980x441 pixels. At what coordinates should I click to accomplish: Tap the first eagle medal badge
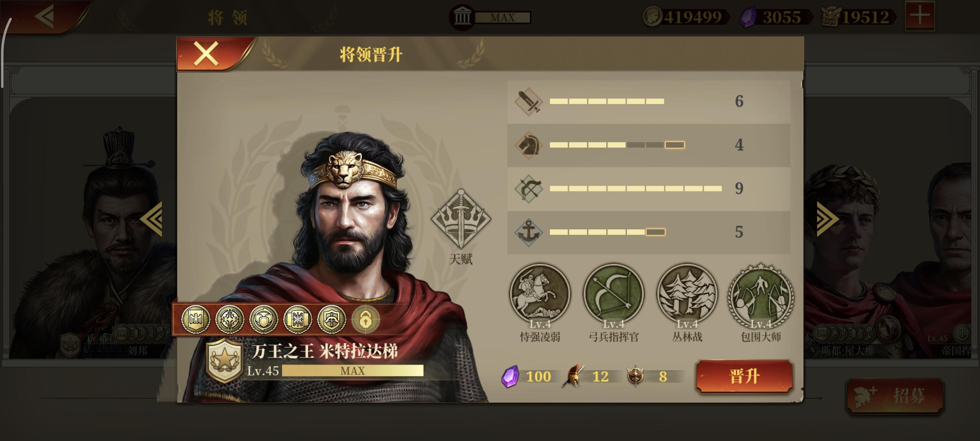click(196, 319)
